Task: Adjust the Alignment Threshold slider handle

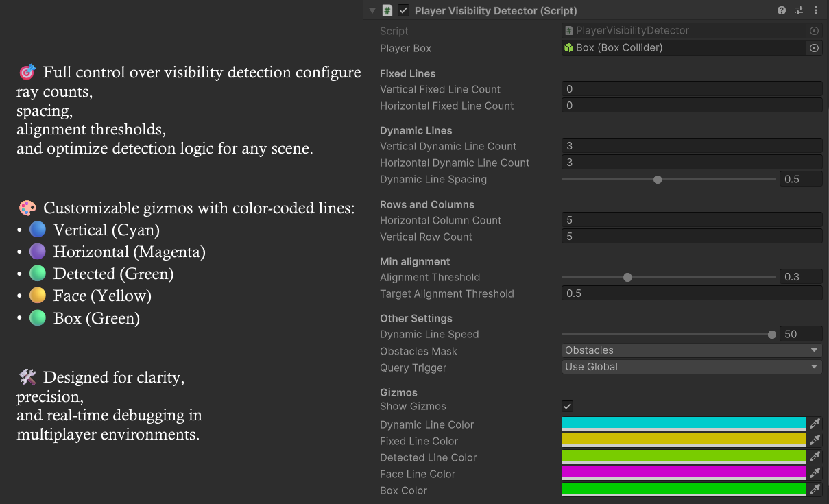Action: point(627,277)
